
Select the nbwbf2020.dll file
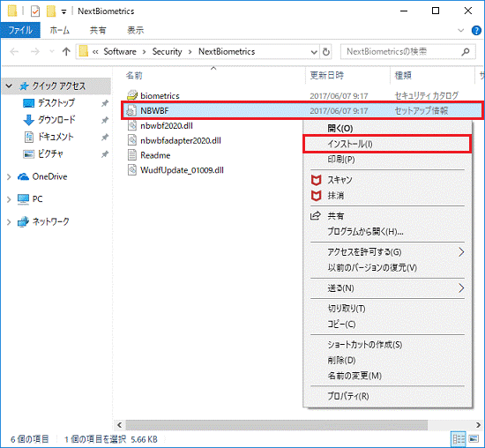point(167,125)
